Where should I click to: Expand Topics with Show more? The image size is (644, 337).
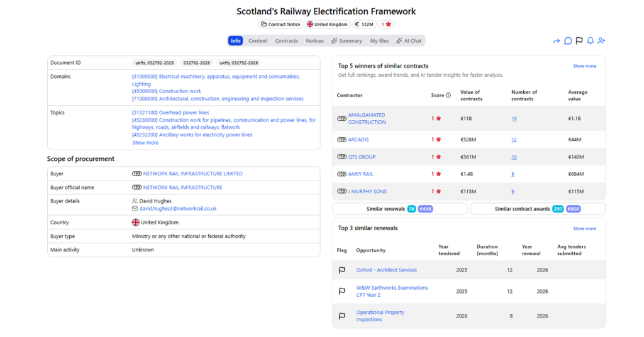(x=145, y=143)
